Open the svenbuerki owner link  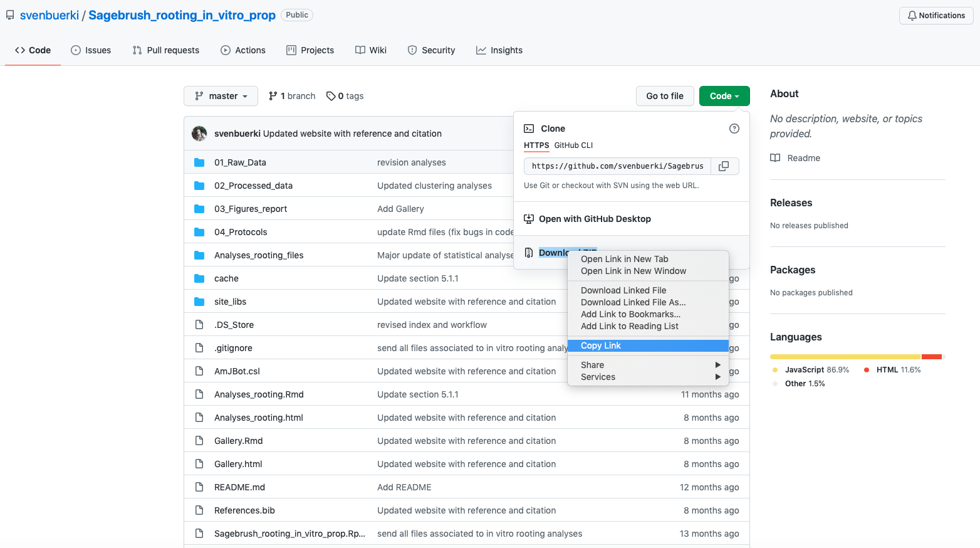click(50, 15)
